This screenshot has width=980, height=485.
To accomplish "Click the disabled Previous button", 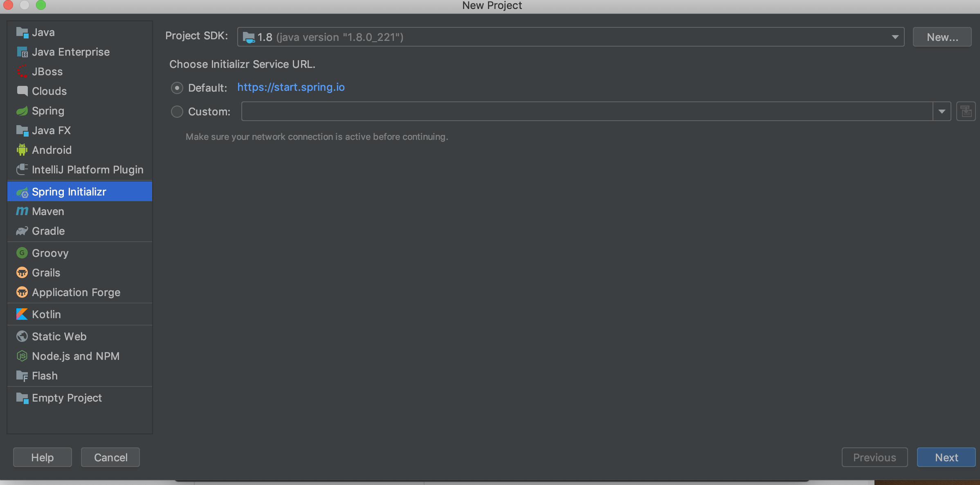I will [x=874, y=457].
